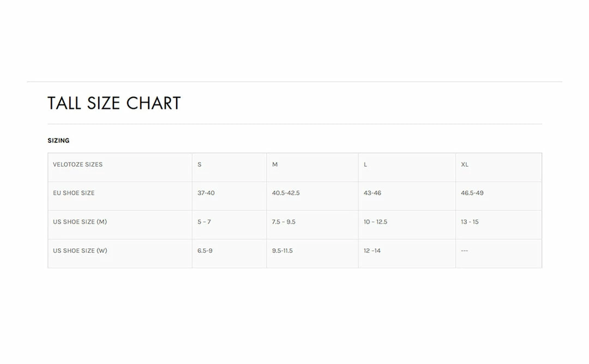Click the SIZING label
The image size is (589, 364).
click(x=58, y=141)
